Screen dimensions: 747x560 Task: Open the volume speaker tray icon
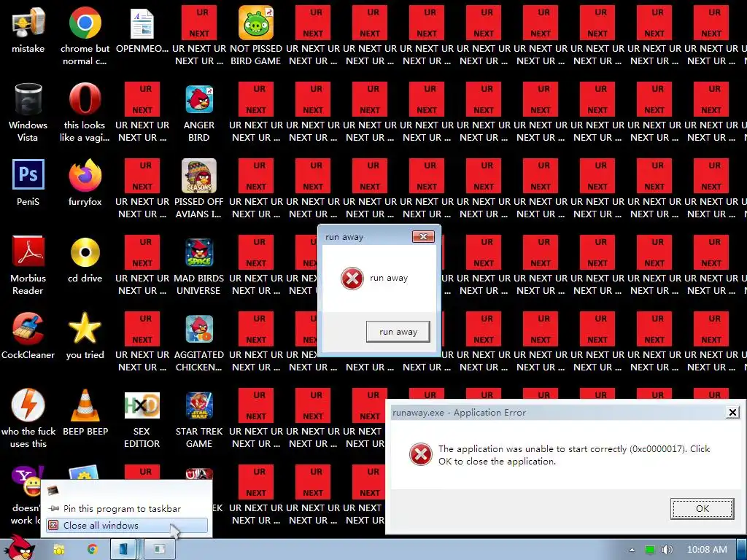click(x=667, y=550)
